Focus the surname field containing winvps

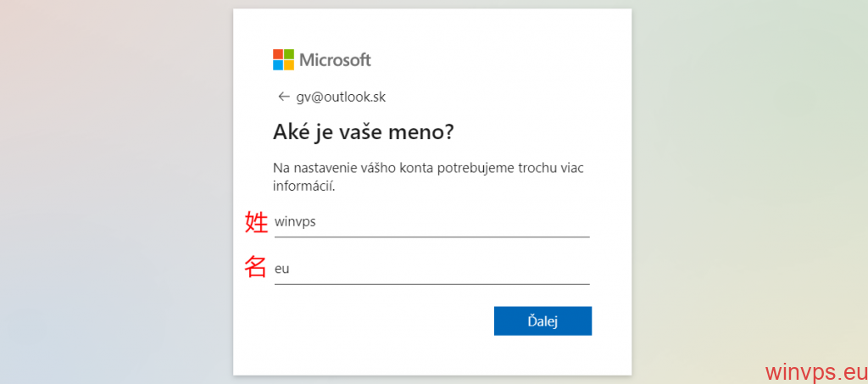[431, 222]
